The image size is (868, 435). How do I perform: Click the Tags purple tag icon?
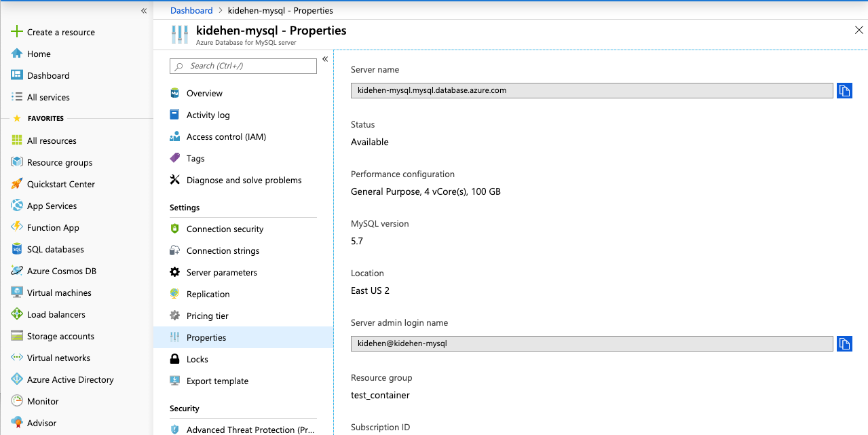pyautogui.click(x=174, y=158)
